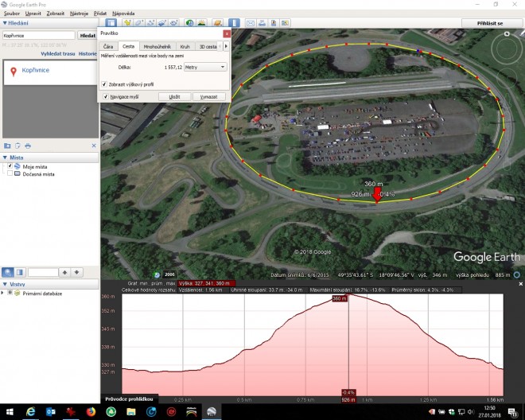Email the view using envelope icon
The width and height of the screenshot is (525, 420).
click(x=251, y=23)
